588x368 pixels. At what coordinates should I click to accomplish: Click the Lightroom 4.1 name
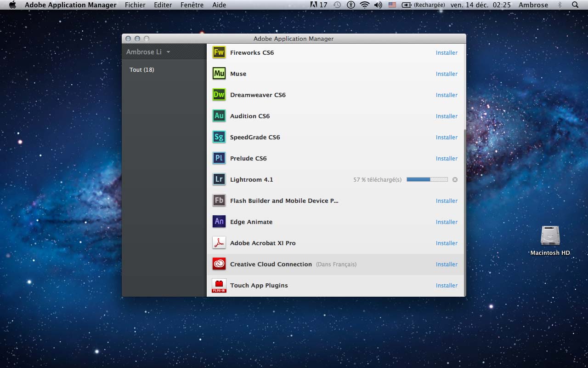(x=251, y=179)
